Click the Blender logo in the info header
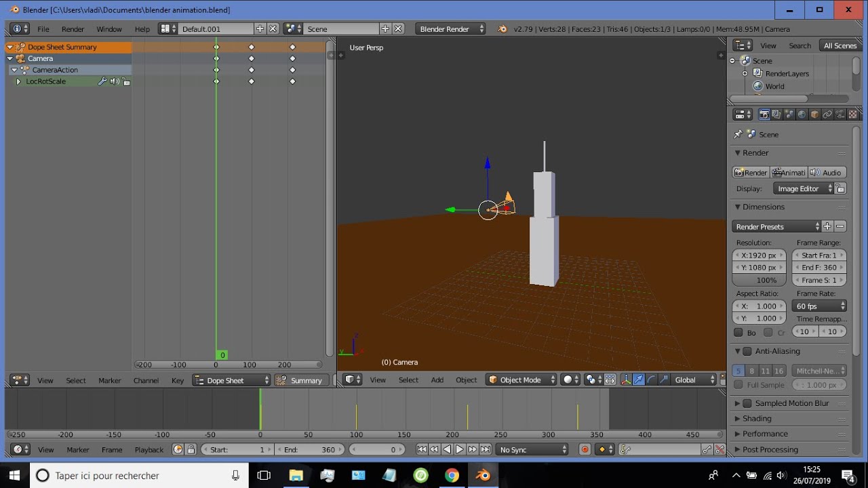Image resolution: width=868 pixels, height=488 pixels. 502,29
